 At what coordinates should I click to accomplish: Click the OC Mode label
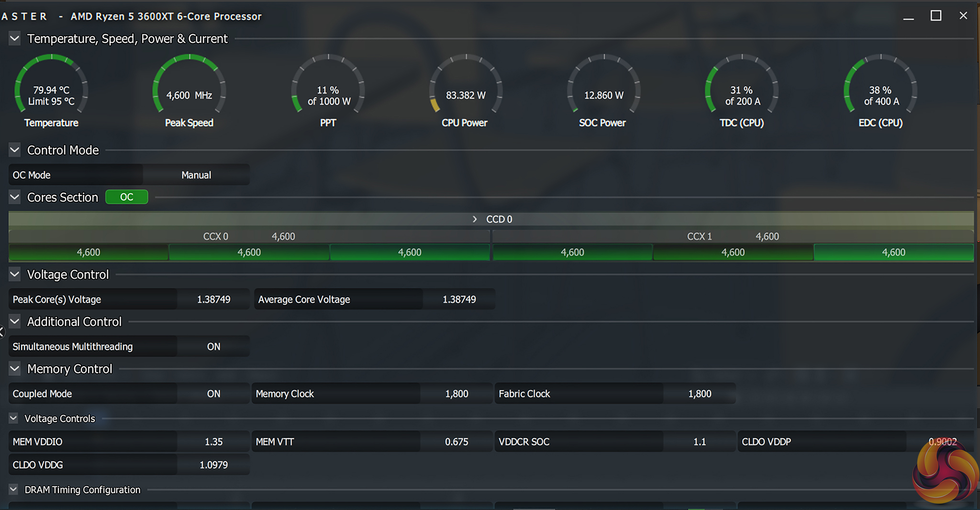[32, 175]
